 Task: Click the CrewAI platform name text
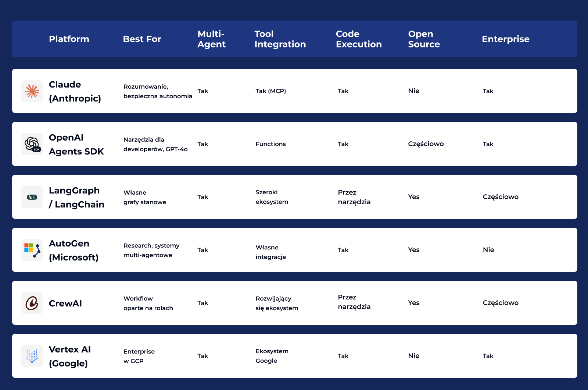(x=65, y=304)
